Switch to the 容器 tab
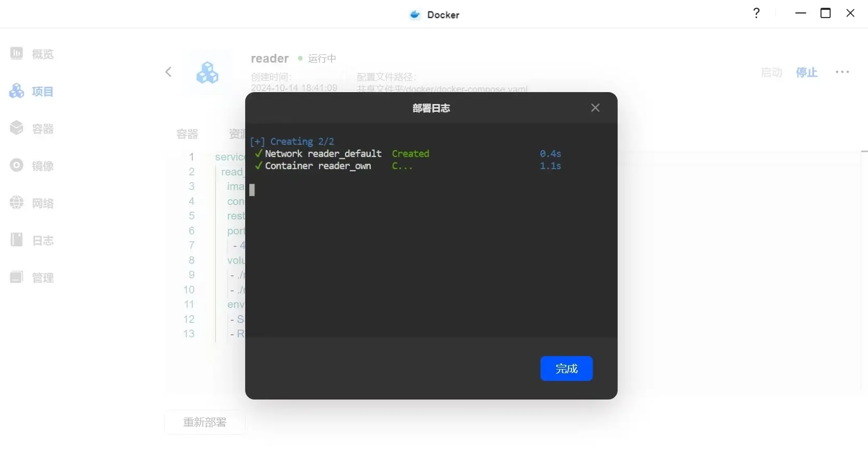Viewport: 868px width, 458px height. pos(187,134)
